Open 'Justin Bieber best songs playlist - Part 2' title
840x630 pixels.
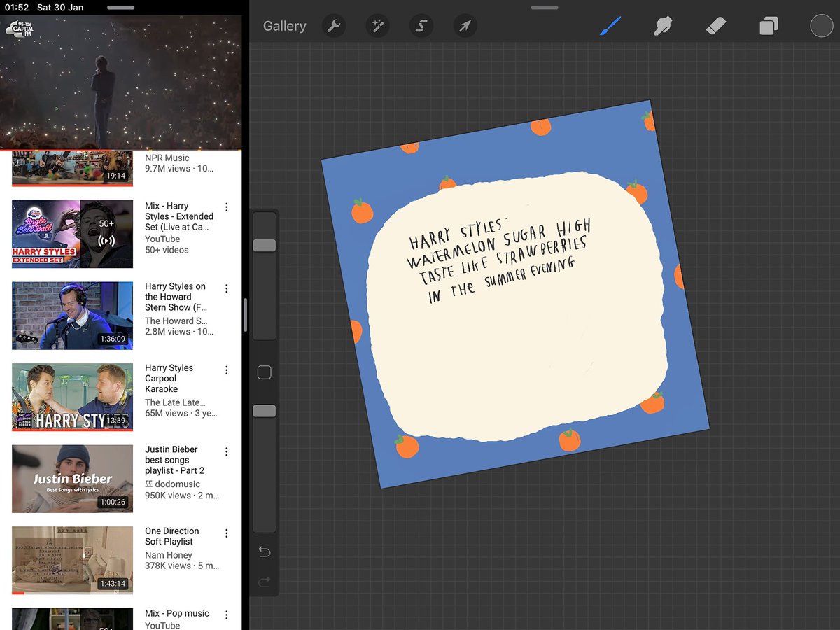pyautogui.click(x=175, y=460)
